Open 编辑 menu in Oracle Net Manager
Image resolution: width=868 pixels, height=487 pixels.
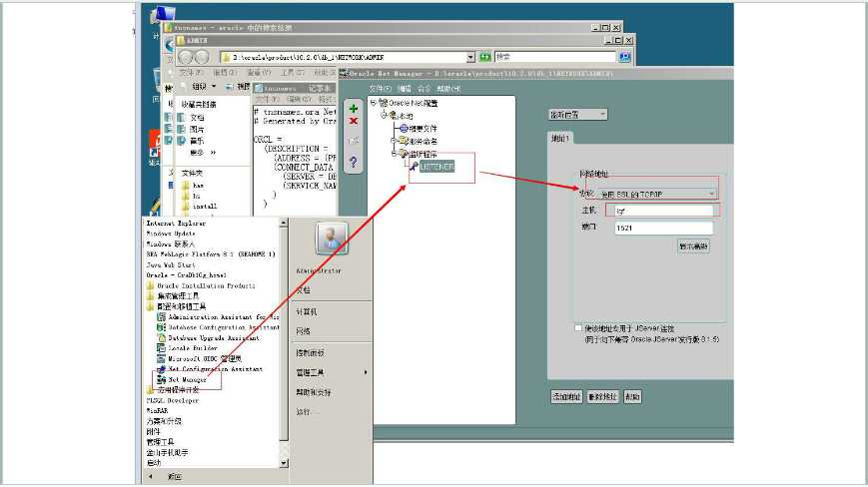(x=405, y=89)
